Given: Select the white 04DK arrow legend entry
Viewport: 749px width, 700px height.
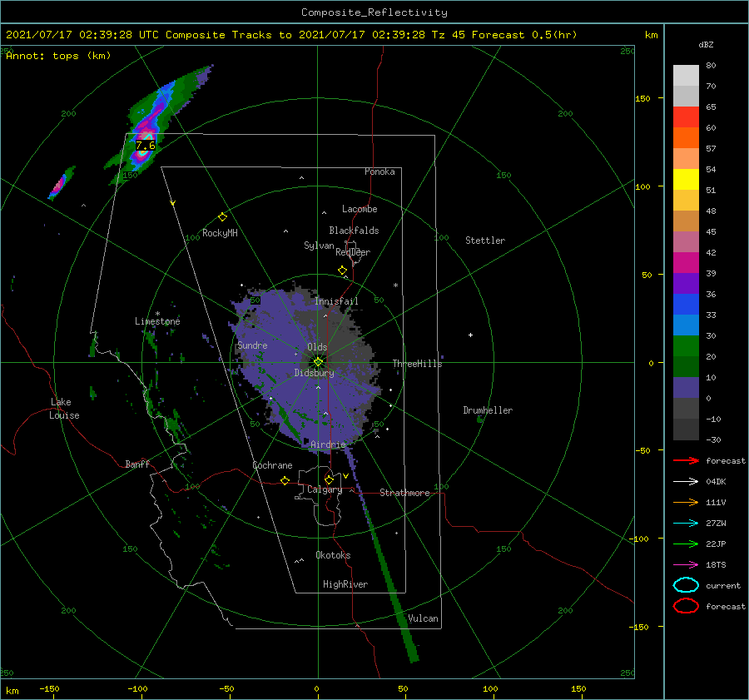Looking at the screenshot, I should (x=686, y=481).
